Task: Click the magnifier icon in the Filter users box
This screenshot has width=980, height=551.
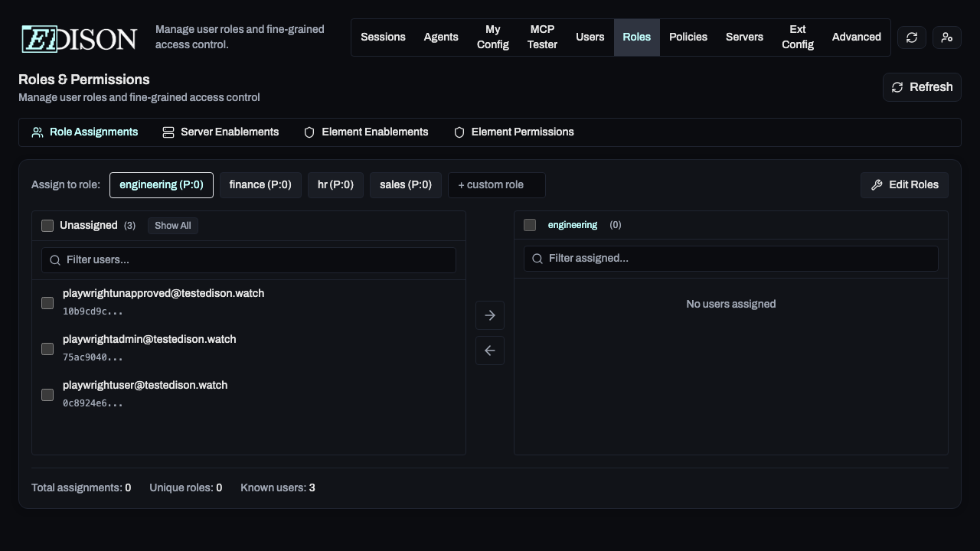Action: pyautogui.click(x=55, y=260)
